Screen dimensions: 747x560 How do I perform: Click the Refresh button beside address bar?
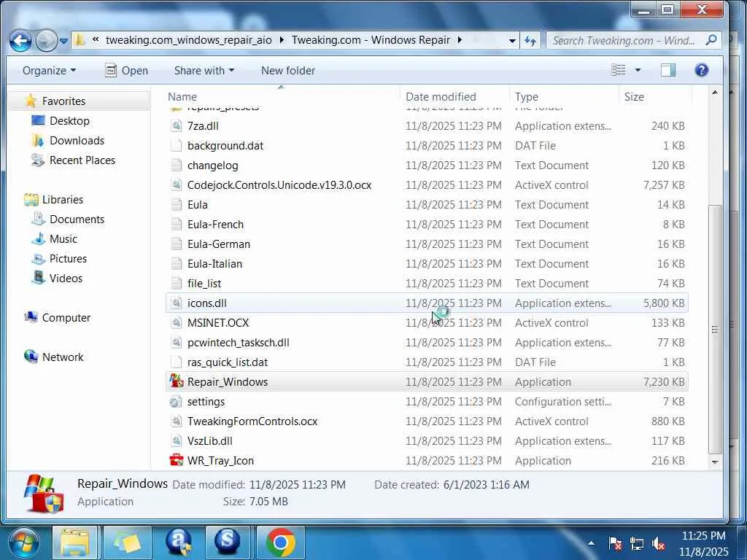coord(530,41)
